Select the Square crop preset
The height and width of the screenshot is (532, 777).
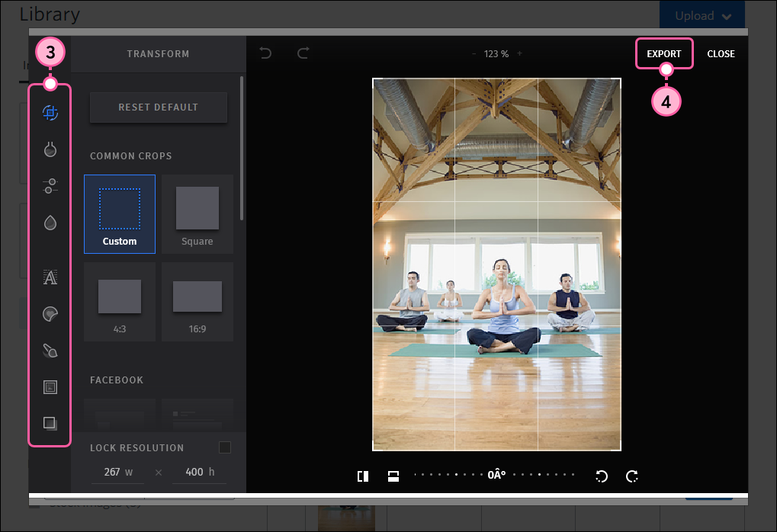click(x=197, y=213)
